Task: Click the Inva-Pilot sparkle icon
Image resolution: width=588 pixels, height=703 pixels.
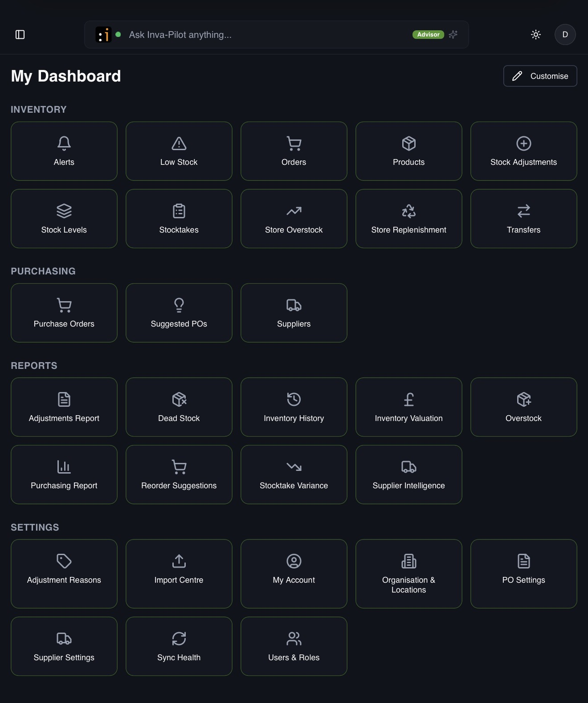Action: click(453, 35)
